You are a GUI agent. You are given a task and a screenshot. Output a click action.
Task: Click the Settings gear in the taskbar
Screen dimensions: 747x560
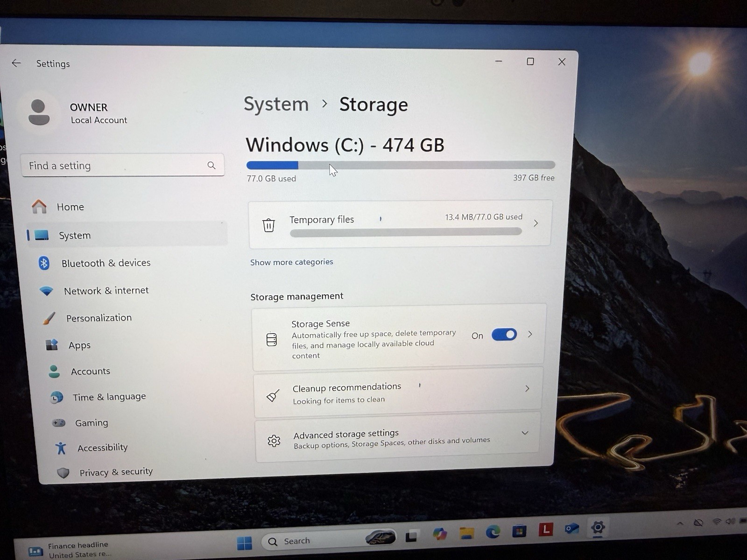(598, 527)
